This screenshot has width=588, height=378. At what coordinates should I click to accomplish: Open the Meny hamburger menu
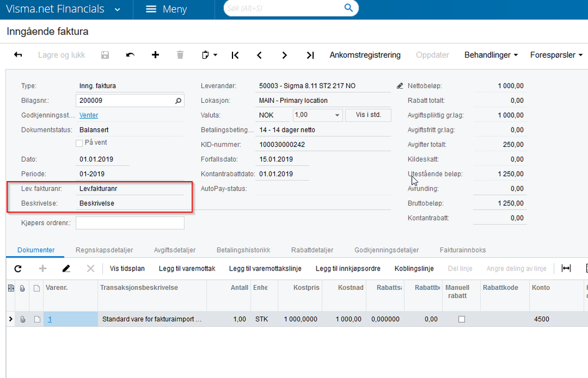(x=166, y=9)
